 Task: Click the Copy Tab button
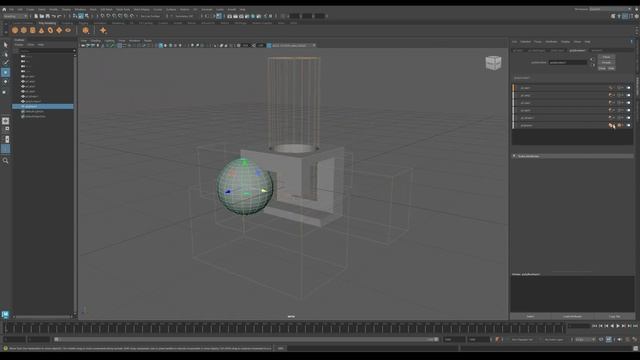click(615, 316)
